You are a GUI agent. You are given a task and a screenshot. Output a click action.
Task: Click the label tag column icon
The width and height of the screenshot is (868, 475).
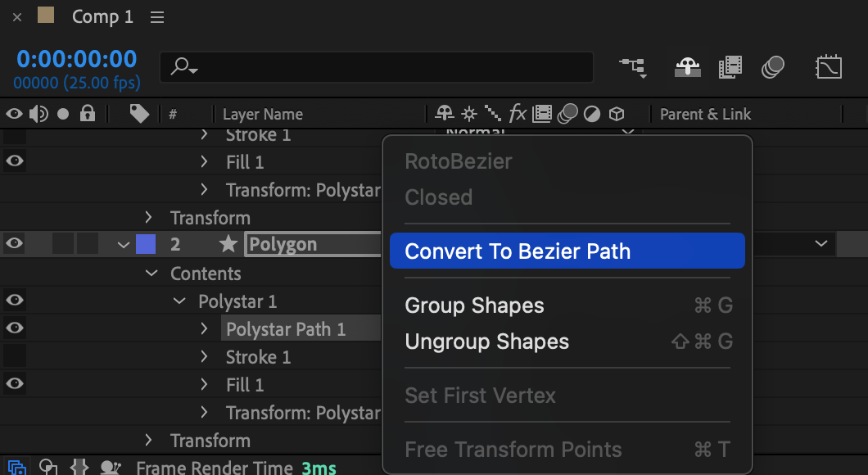click(x=139, y=114)
